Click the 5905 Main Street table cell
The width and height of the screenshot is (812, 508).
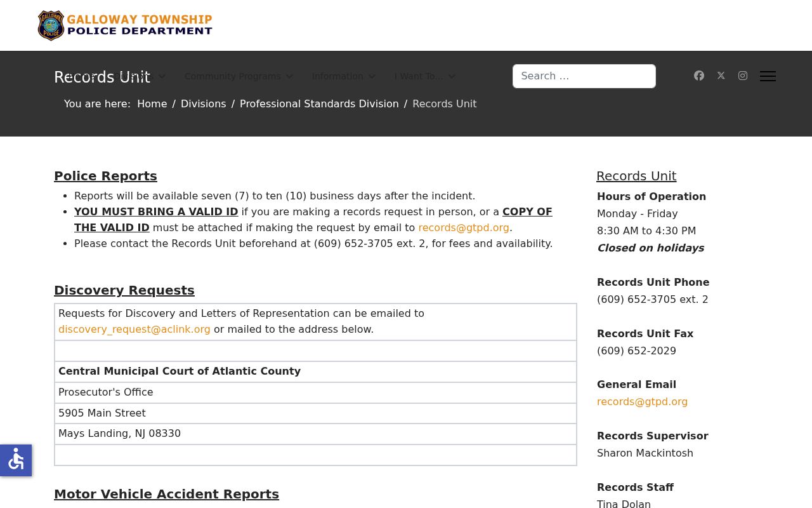tap(315, 413)
